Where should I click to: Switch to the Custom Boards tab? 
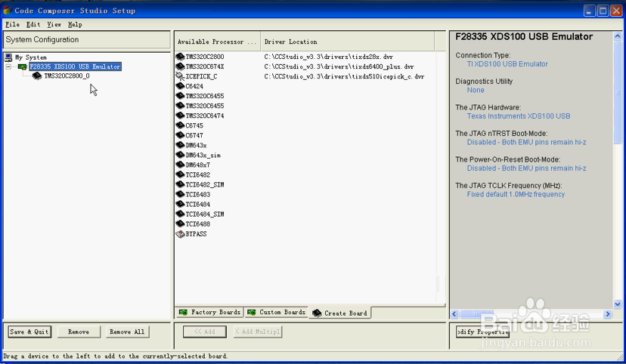(x=276, y=312)
